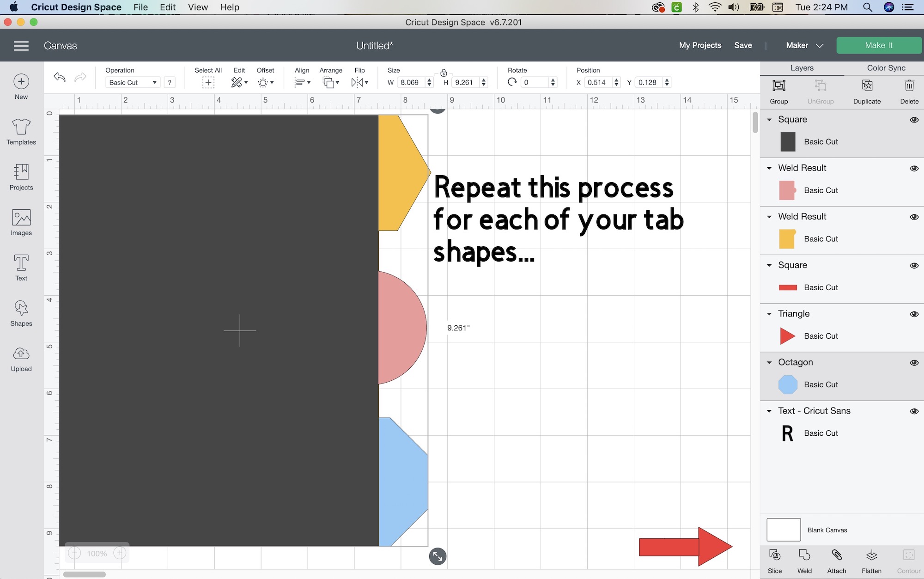Click the Weld tool

pos(804,561)
